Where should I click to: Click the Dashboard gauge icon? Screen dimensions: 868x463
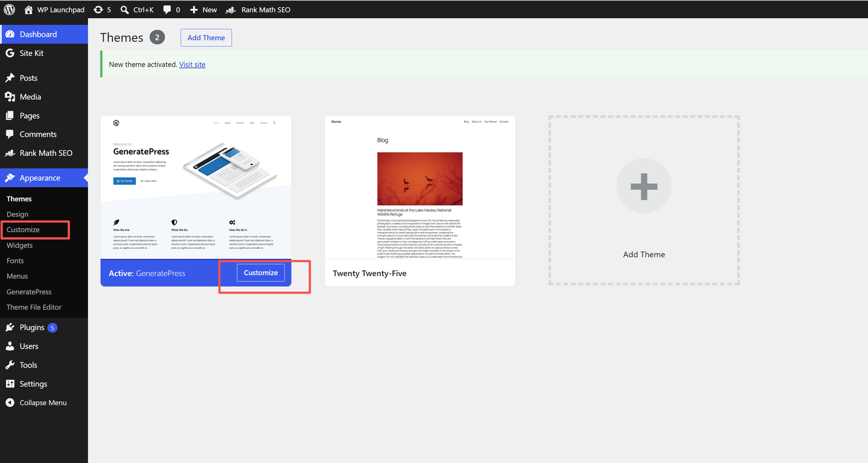(x=10, y=34)
